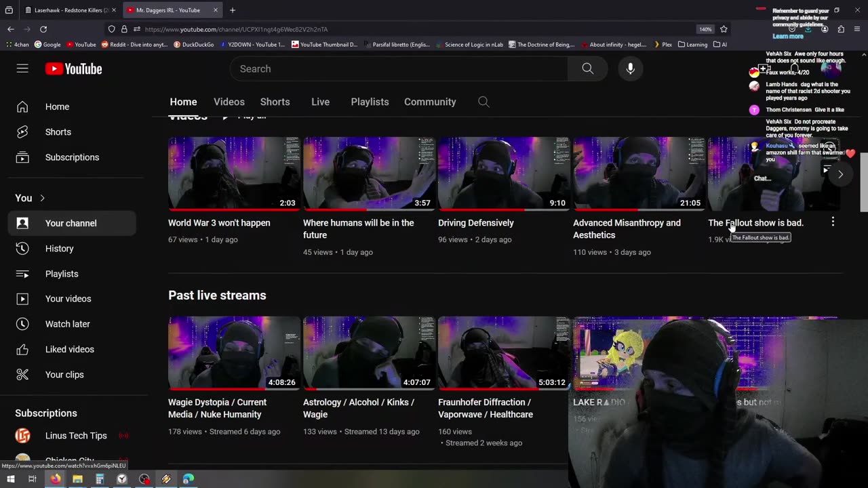Image resolution: width=868 pixels, height=488 pixels.
Task: Open Home in the sidebar
Action: (x=72, y=106)
